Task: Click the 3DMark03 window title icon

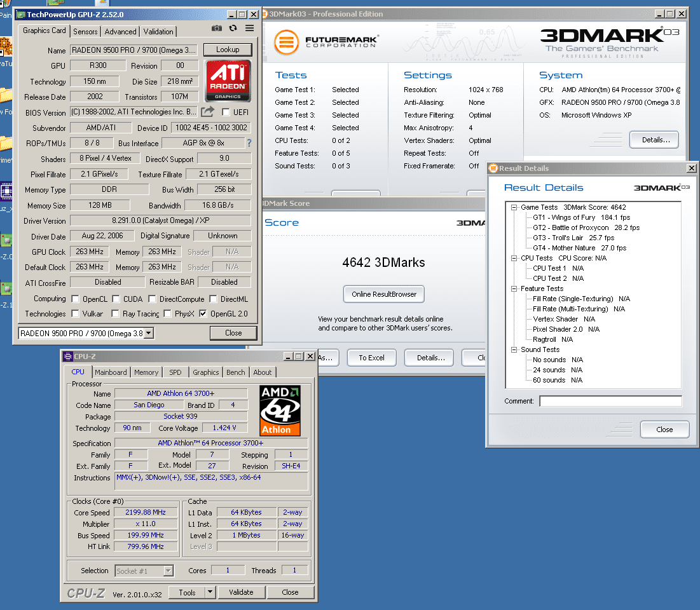Action: (264, 14)
